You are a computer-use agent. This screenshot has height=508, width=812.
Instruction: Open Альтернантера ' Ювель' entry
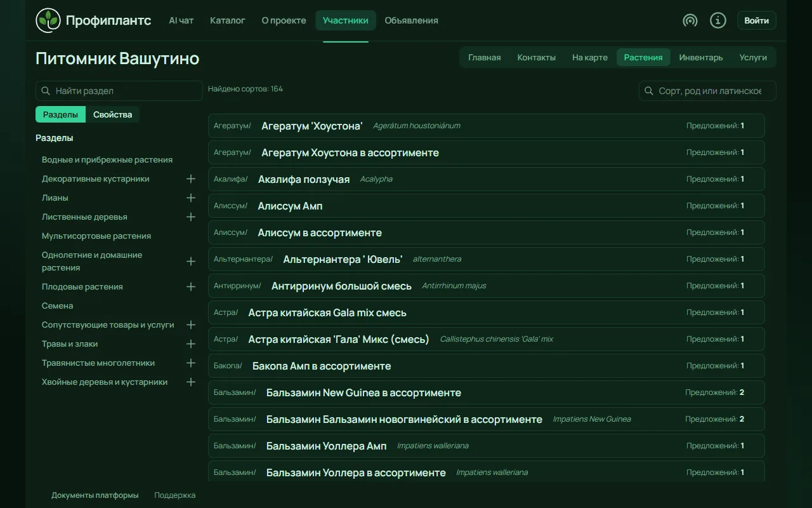pos(487,259)
